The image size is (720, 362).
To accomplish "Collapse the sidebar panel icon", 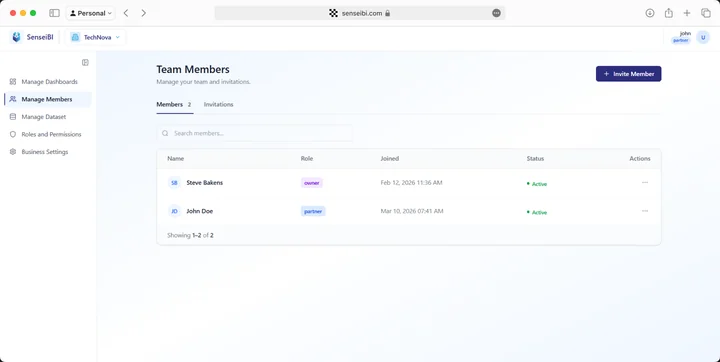I will tap(85, 62).
